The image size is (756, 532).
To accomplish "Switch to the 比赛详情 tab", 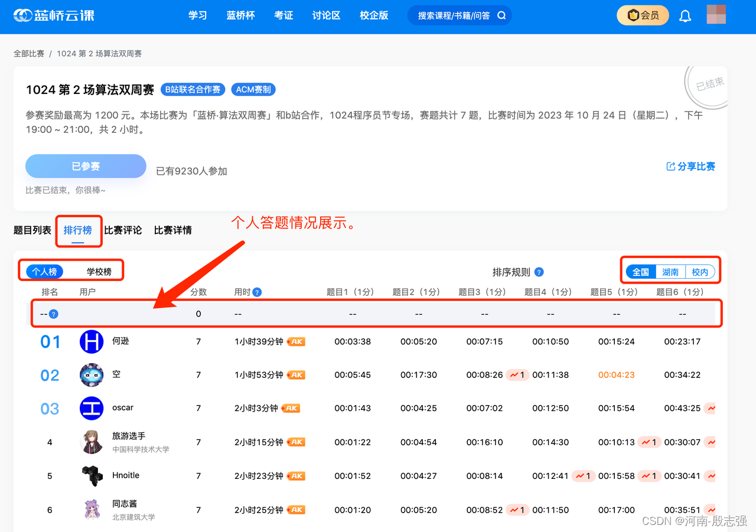I will click(x=173, y=230).
